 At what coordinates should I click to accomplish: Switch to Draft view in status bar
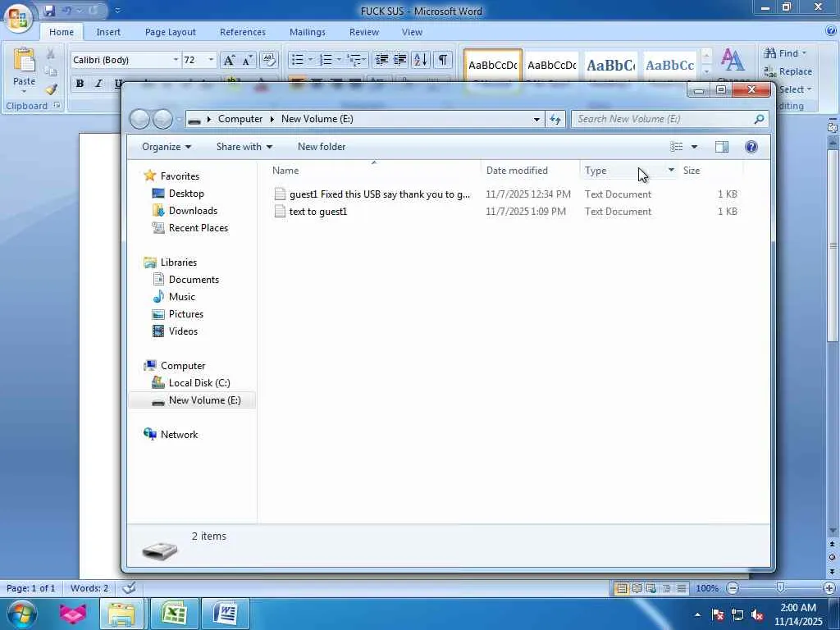(681, 588)
